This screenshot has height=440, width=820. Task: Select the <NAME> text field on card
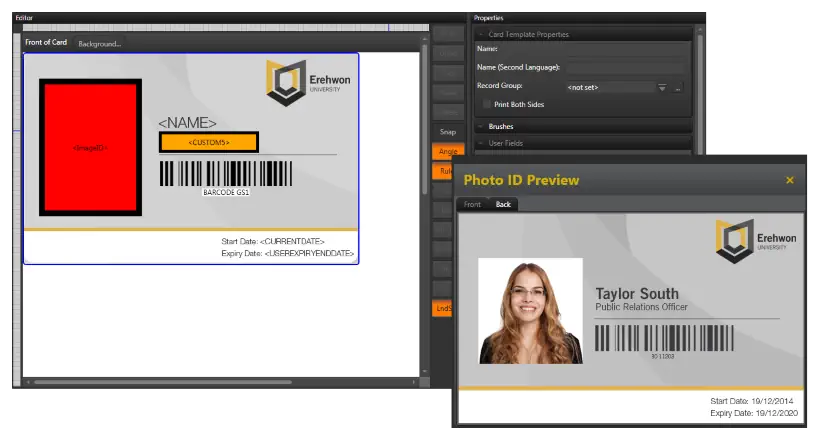[187, 122]
